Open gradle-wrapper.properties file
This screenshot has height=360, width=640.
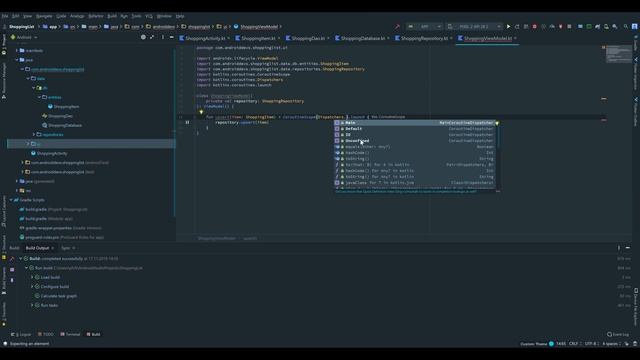pyautogui.click(x=60, y=228)
